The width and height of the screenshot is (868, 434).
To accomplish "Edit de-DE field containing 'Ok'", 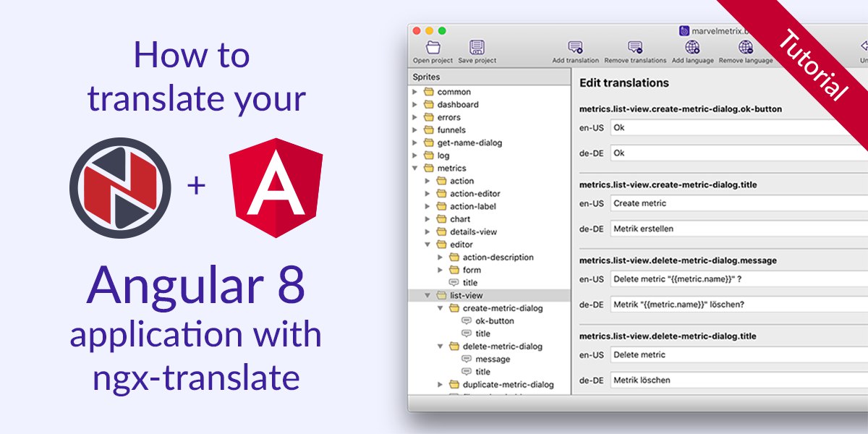I will (739, 153).
